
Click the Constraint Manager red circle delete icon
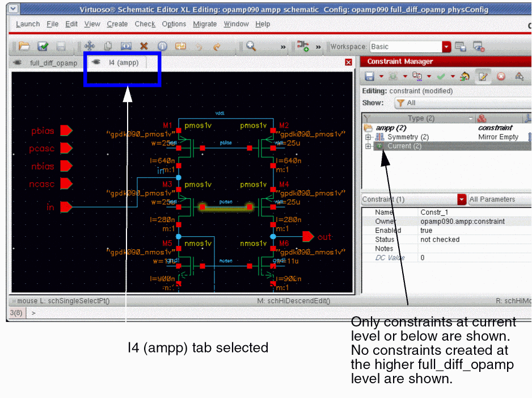coord(501,76)
